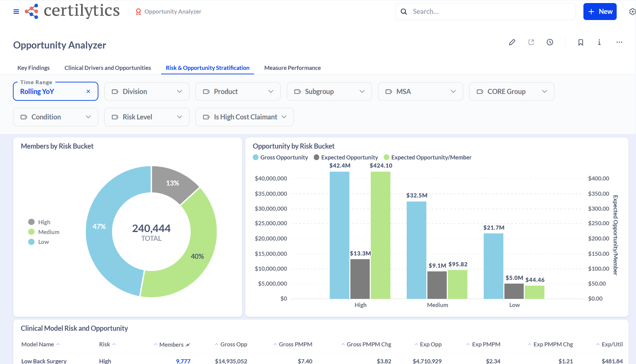Click the New button
The width and height of the screenshot is (636, 364).
click(x=600, y=12)
